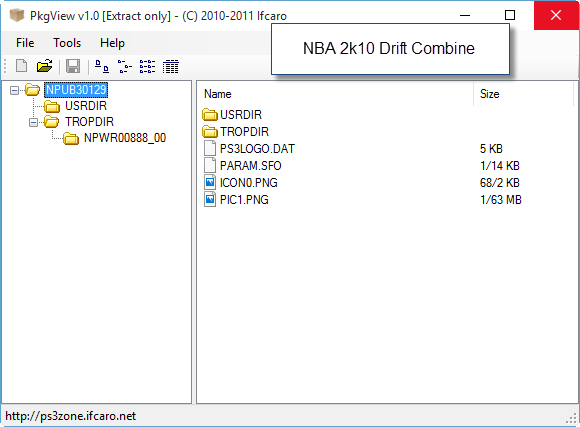This screenshot has width=580, height=427.
Task: Click the New file toolbar icon
Action: pyautogui.click(x=21, y=66)
